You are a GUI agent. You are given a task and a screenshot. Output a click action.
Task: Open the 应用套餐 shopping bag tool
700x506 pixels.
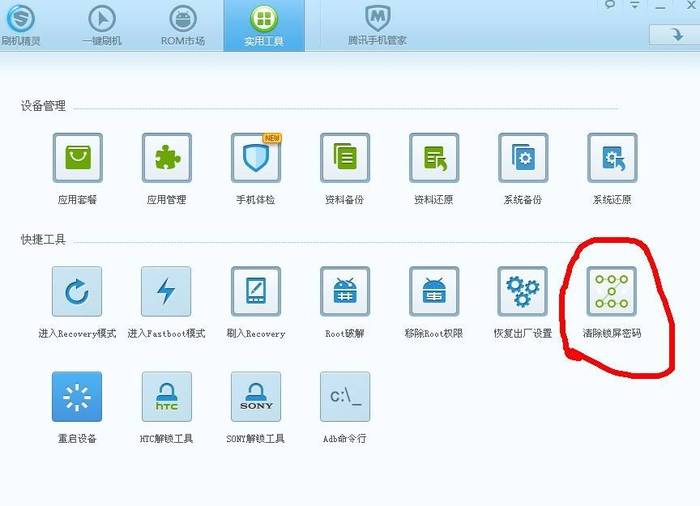tap(78, 158)
